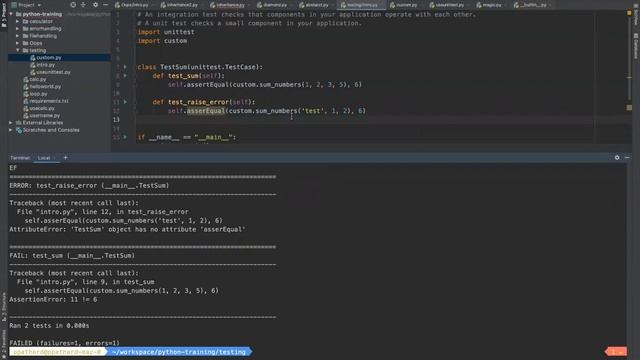Click 'AssertionError: 11 != 6' terminal text
This screenshot has height=360, width=640.
point(53,300)
